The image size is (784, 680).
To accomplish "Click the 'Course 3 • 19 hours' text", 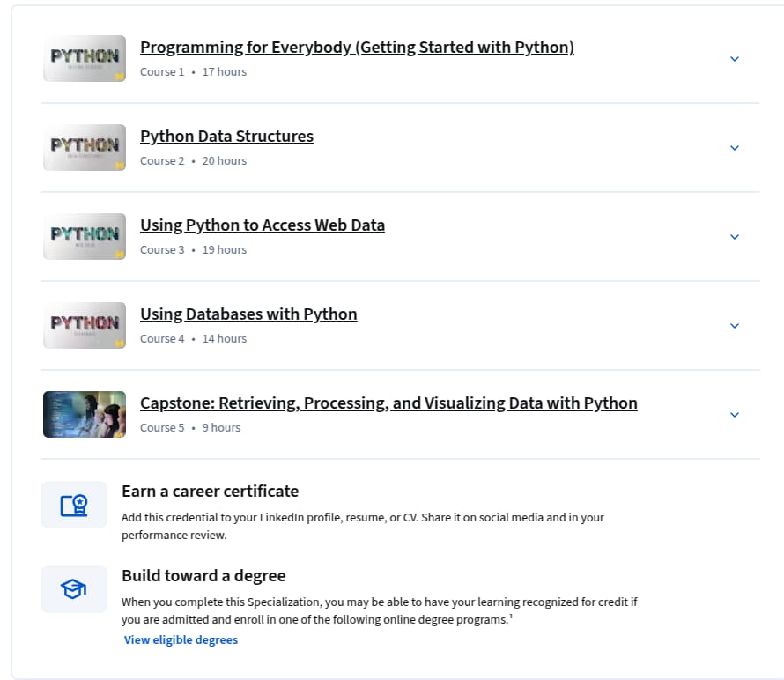I will point(194,250).
